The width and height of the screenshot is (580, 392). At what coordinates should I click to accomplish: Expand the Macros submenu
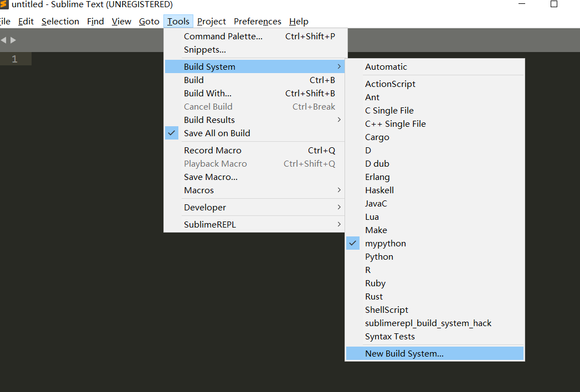click(254, 190)
